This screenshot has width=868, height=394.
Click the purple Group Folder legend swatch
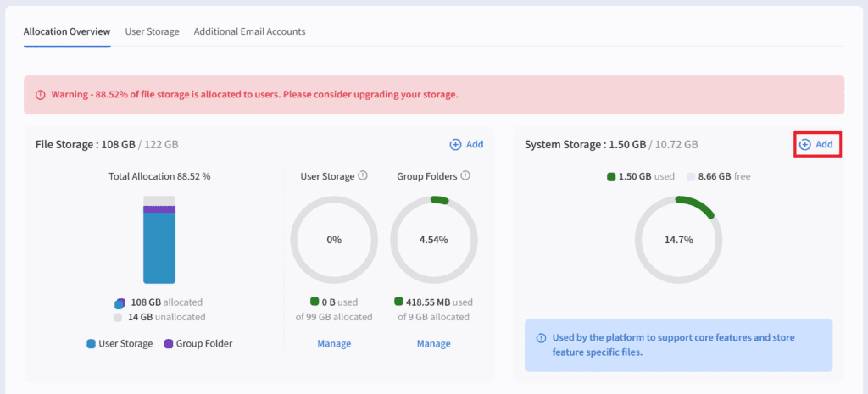tap(169, 344)
